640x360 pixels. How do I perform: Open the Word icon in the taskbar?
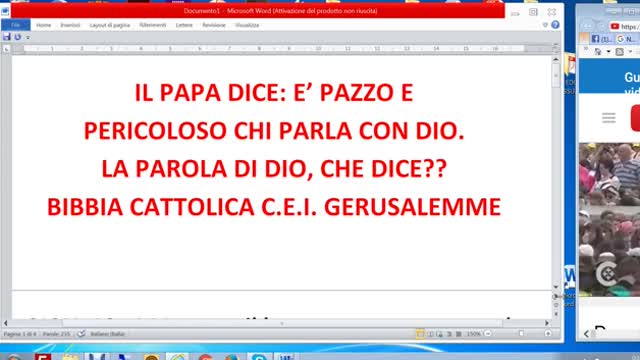(286, 357)
